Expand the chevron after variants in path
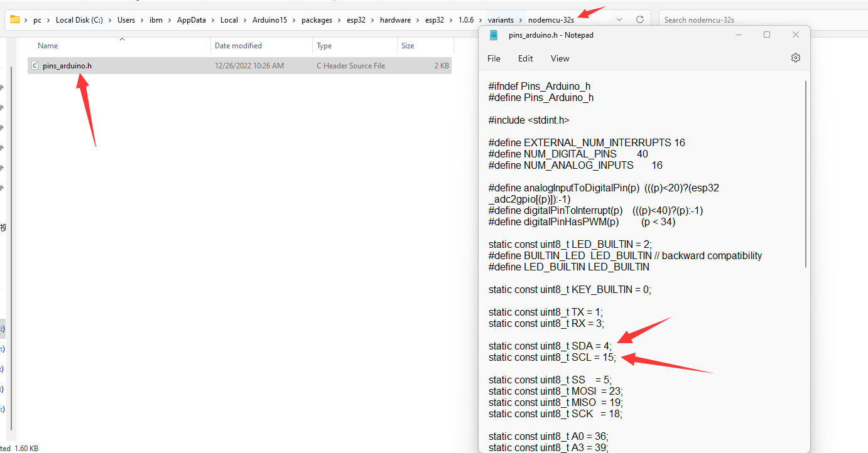The width and height of the screenshot is (868, 453). click(520, 20)
